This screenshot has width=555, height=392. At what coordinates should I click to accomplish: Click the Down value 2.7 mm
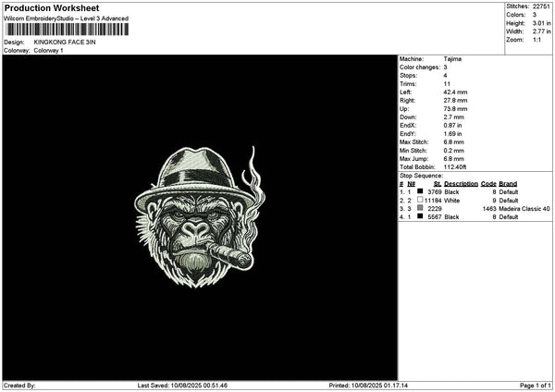click(x=454, y=117)
